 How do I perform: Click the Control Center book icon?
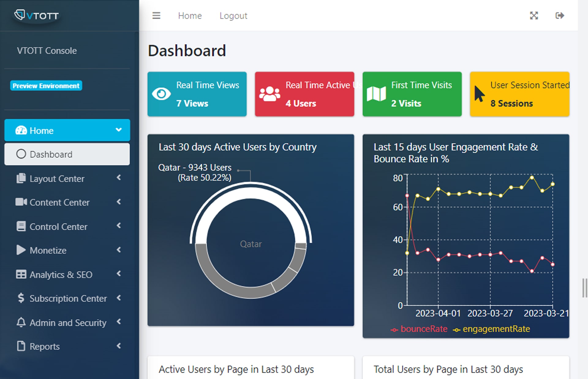click(x=21, y=226)
